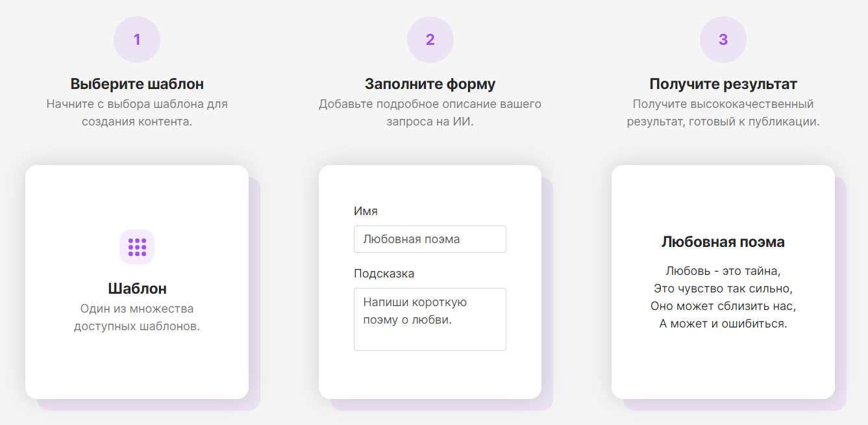Viewport: 868px width, 425px height.
Task: Click the purple grid template icon
Action: tap(137, 247)
